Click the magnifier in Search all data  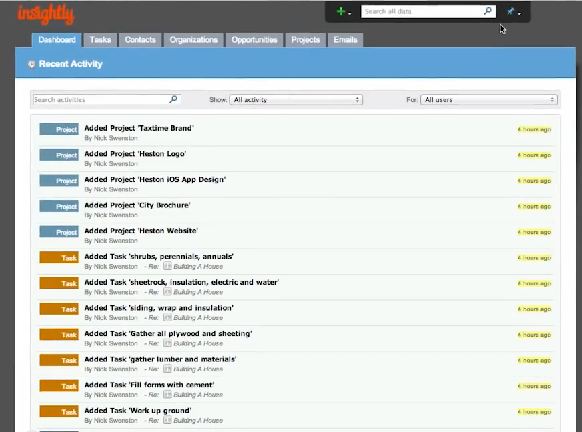pos(488,11)
